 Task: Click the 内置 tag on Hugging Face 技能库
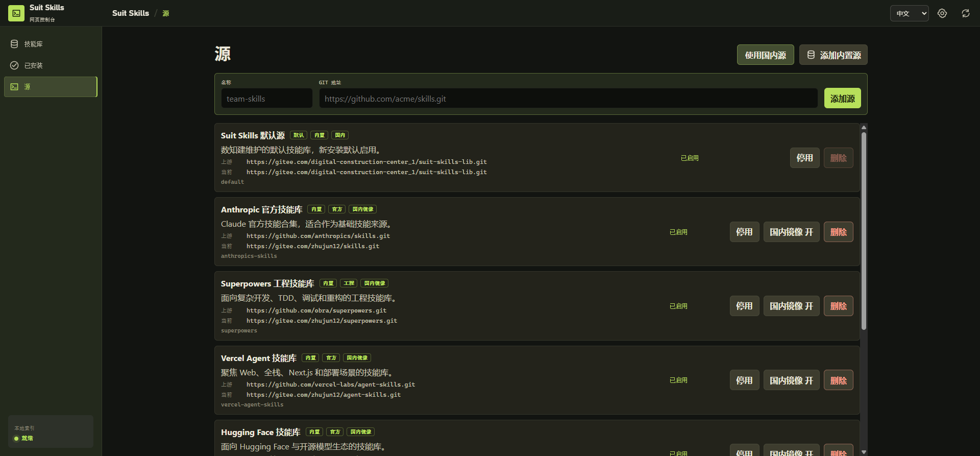[314, 432]
